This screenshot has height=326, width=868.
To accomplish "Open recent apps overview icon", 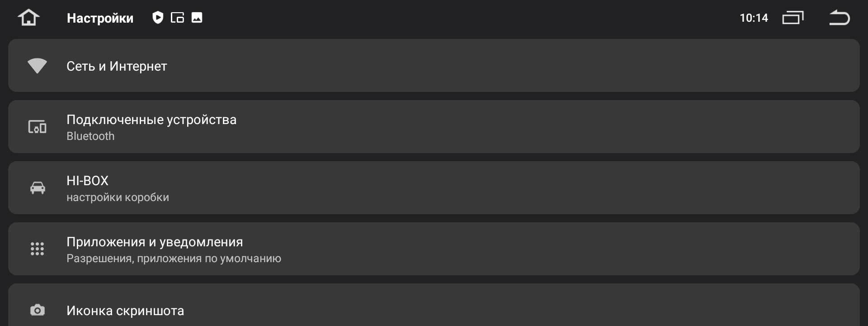I will click(x=793, y=18).
